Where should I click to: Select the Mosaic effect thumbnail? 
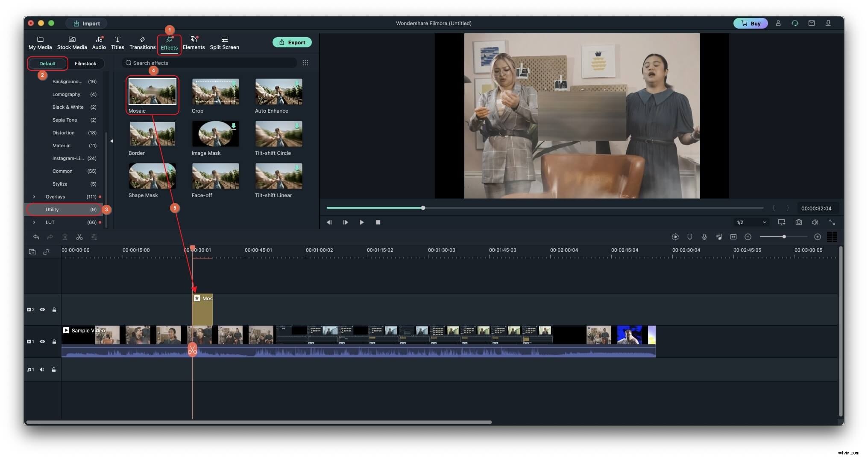pos(152,91)
